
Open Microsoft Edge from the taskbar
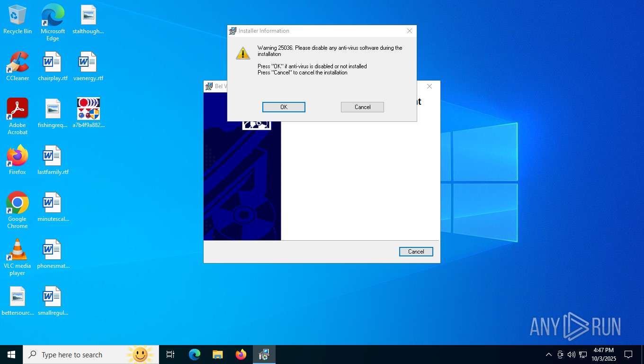(195, 355)
